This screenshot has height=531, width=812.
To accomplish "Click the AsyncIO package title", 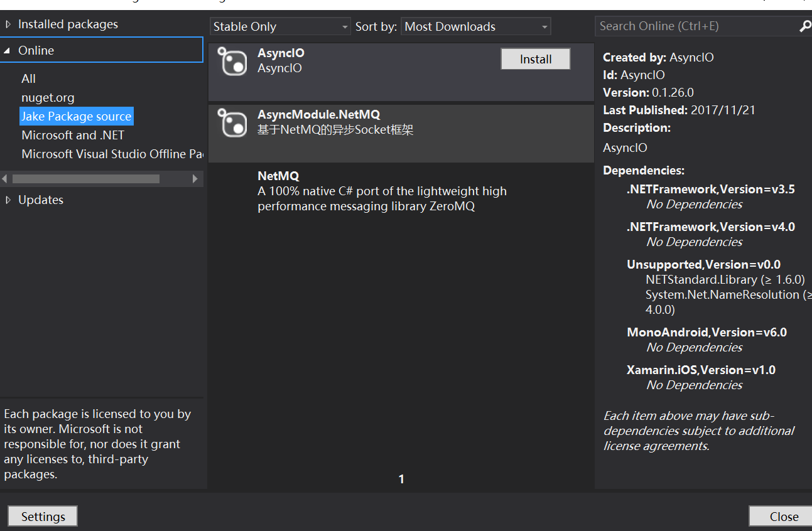I will tap(281, 53).
